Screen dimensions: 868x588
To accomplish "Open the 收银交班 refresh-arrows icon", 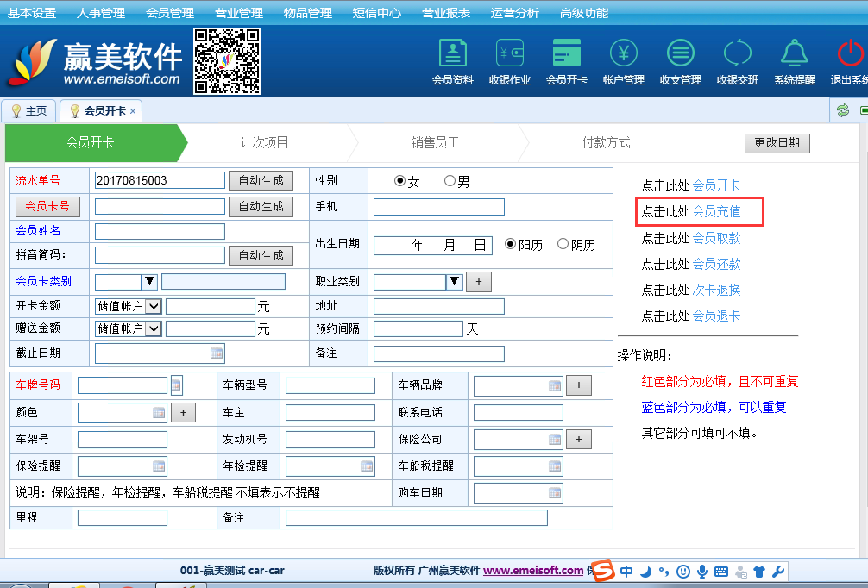I will click(737, 54).
